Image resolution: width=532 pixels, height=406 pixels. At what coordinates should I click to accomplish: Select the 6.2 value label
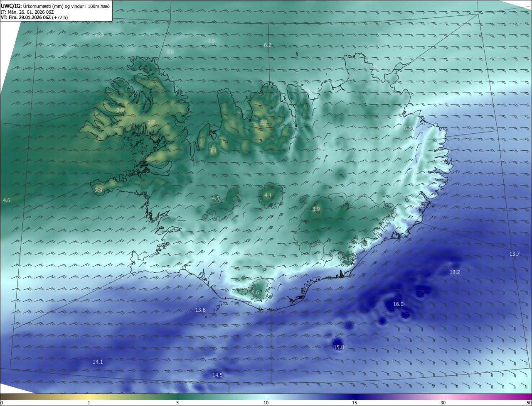click(x=268, y=45)
